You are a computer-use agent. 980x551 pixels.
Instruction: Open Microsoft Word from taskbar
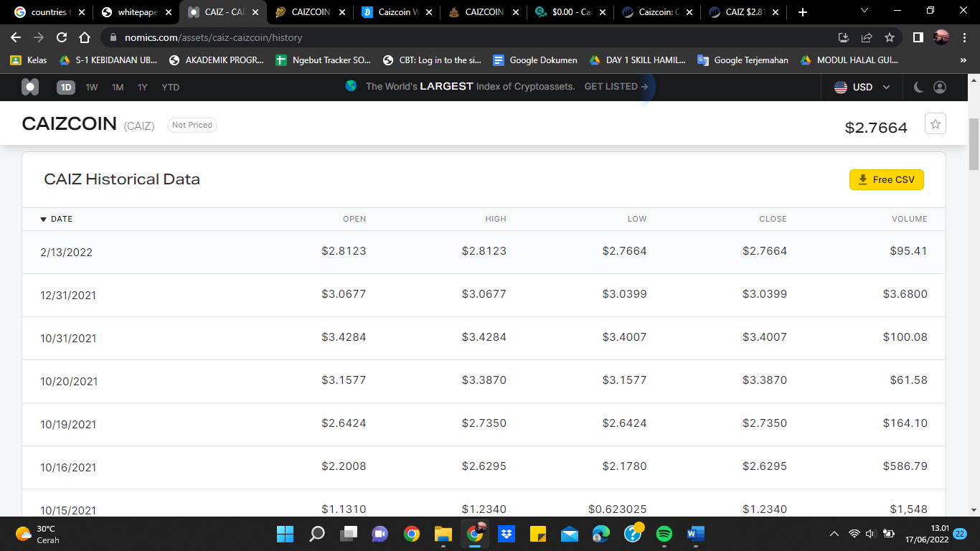click(696, 534)
